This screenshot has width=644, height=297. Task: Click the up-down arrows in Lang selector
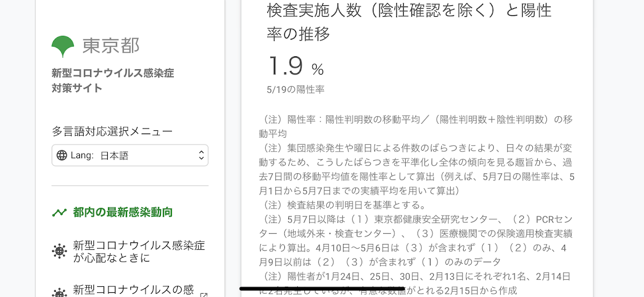click(x=201, y=155)
